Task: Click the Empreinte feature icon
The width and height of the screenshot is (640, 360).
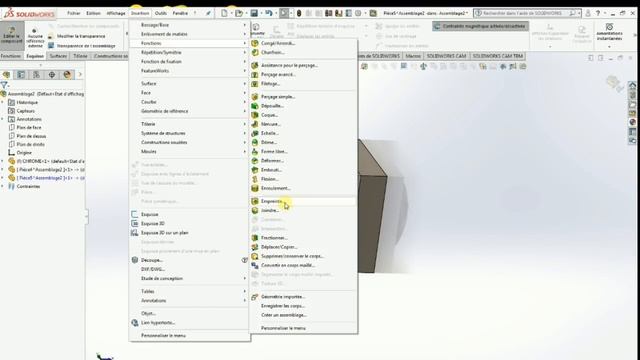Action: coord(255,201)
